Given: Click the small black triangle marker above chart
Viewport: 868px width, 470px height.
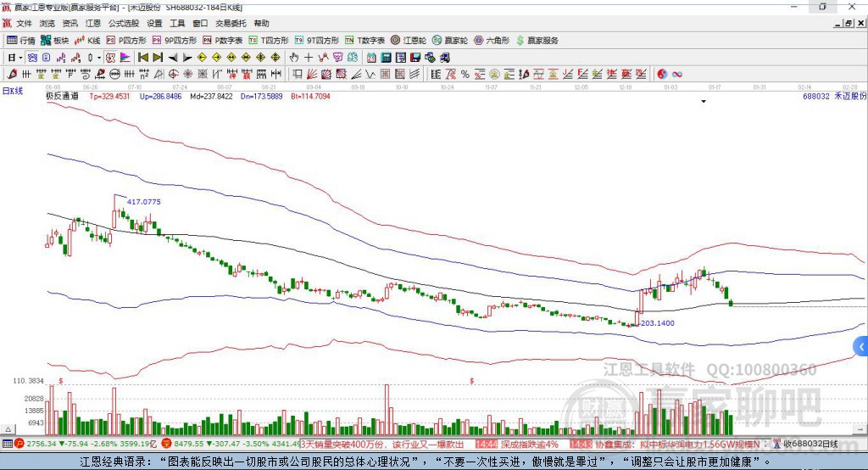Looking at the screenshot, I should pos(704,102).
